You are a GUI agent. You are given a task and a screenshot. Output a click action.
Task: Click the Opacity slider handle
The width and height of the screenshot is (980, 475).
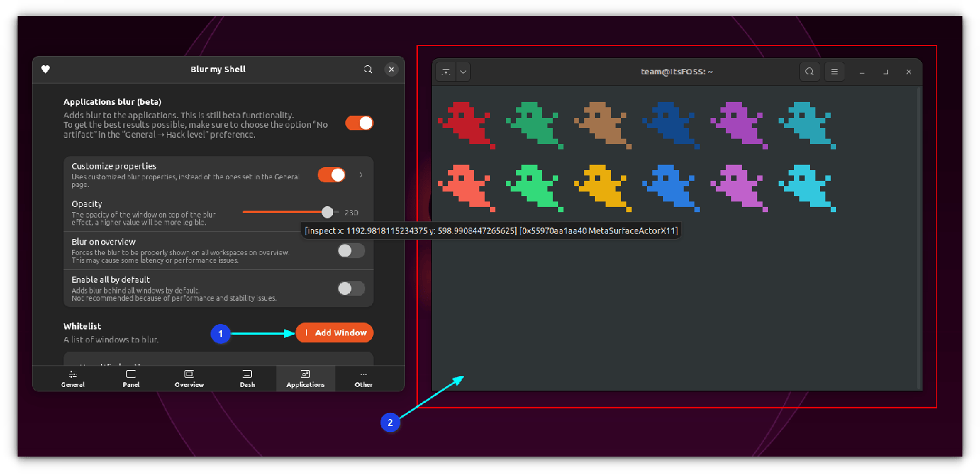[x=328, y=212]
